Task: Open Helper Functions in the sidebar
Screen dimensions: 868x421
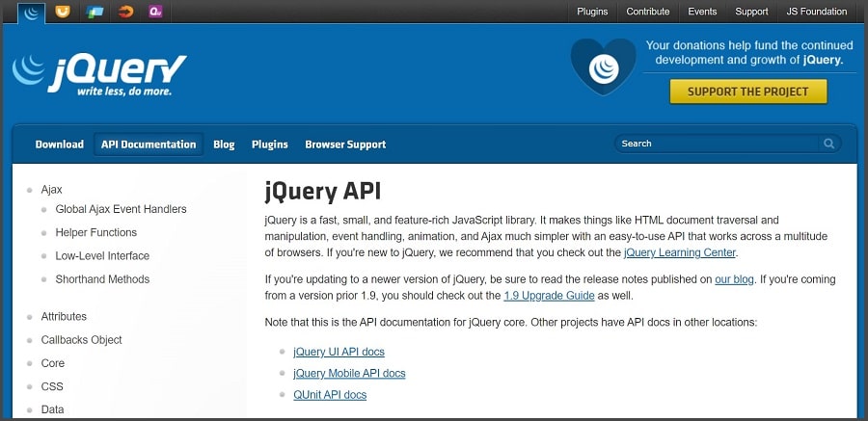Action: (95, 232)
